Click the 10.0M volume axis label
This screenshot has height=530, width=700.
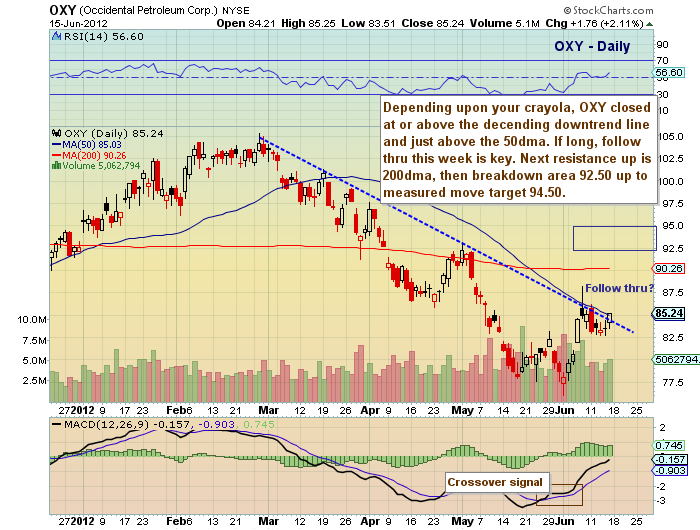(x=32, y=320)
